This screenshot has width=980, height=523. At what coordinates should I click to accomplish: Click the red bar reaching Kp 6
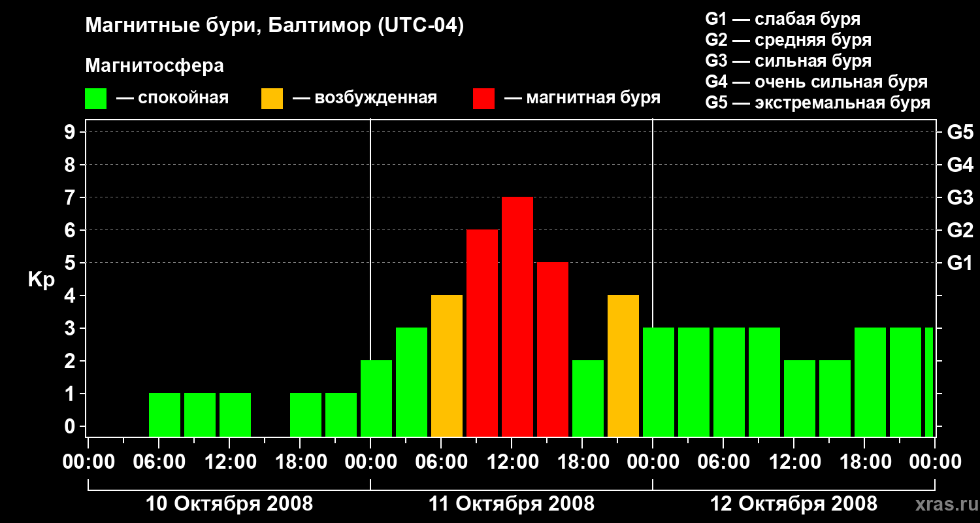482,333
